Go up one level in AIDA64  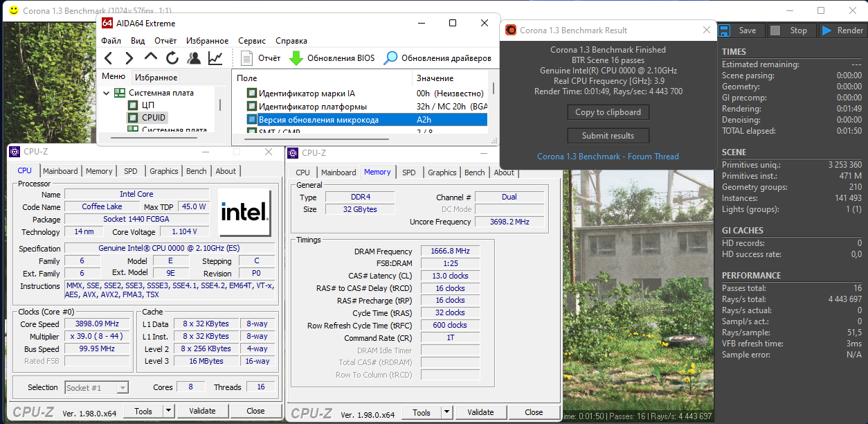tap(151, 58)
